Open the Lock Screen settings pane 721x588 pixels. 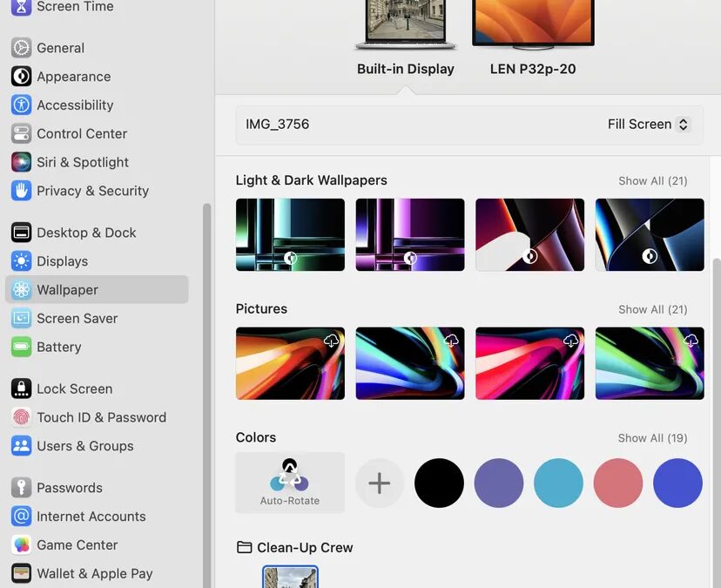[74, 389]
